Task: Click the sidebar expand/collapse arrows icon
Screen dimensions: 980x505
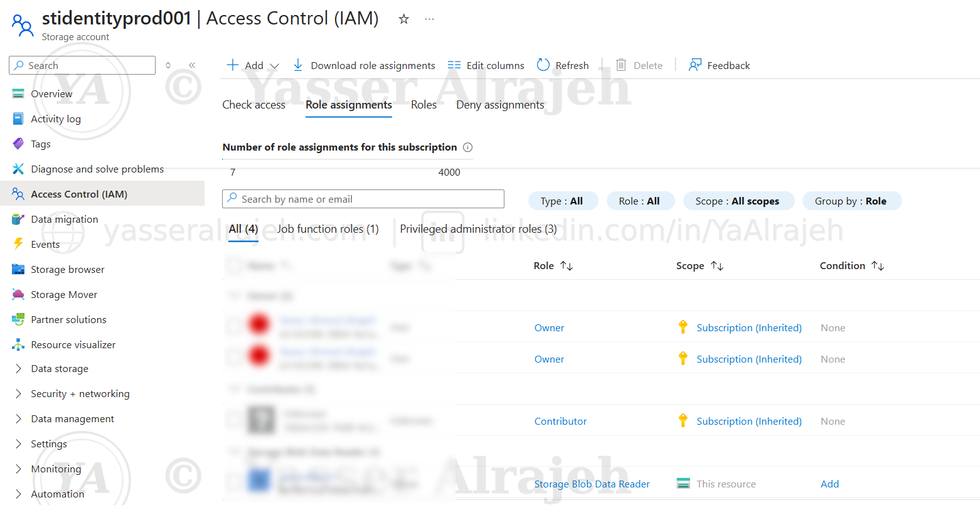Action: [168, 65]
